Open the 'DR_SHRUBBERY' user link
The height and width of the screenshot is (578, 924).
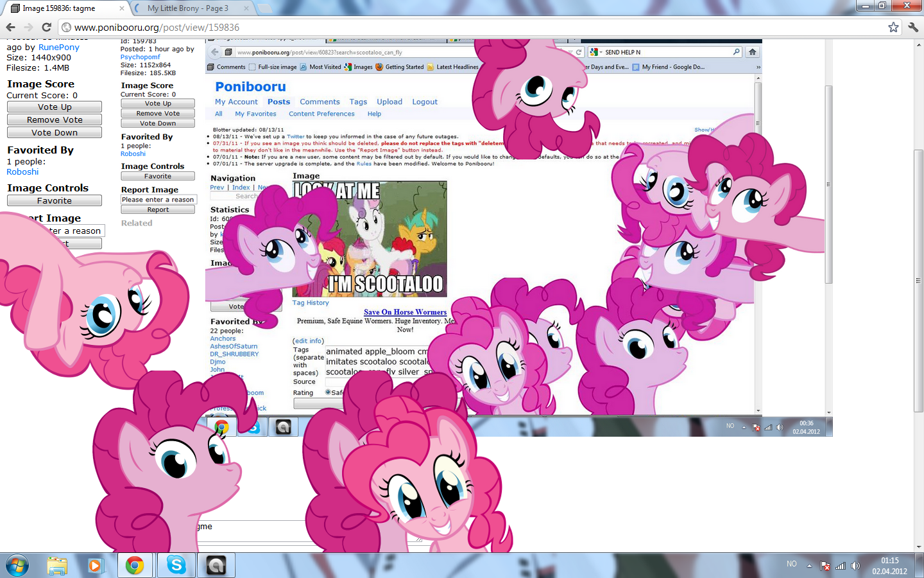(234, 354)
